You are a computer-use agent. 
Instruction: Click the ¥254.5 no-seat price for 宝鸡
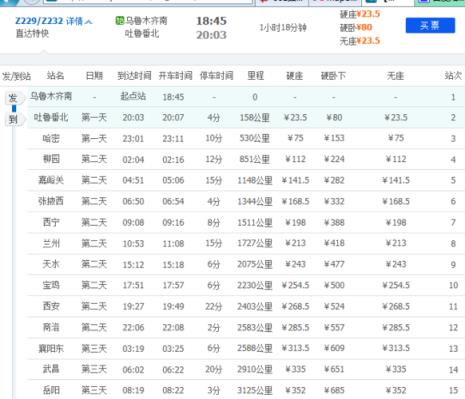click(396, 285)
